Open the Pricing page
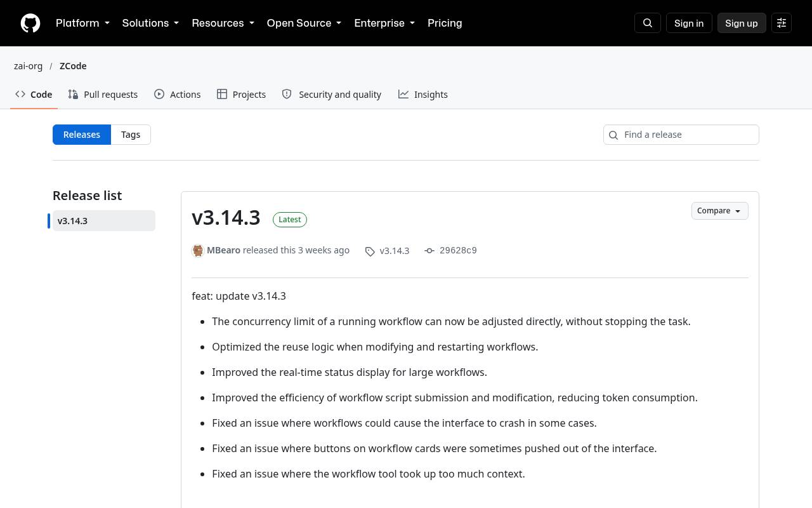 tap(445, 23)
